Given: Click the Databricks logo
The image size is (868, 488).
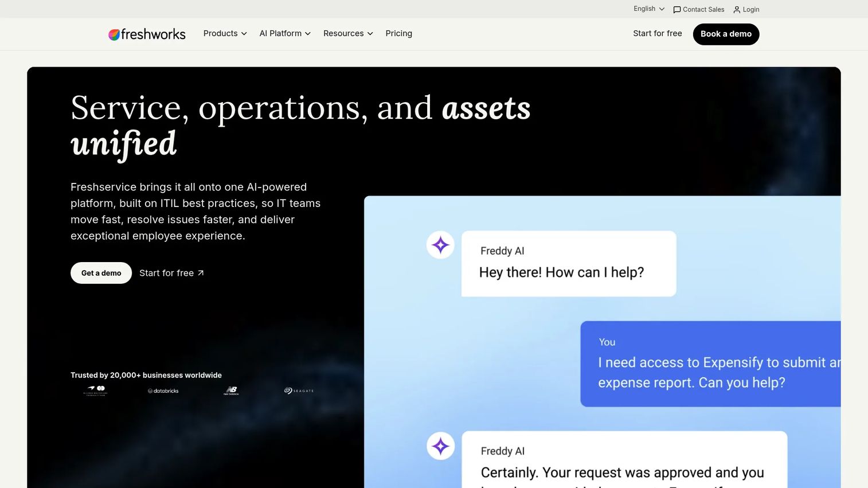Looking at the screenshot, I should tap(163, 391).
